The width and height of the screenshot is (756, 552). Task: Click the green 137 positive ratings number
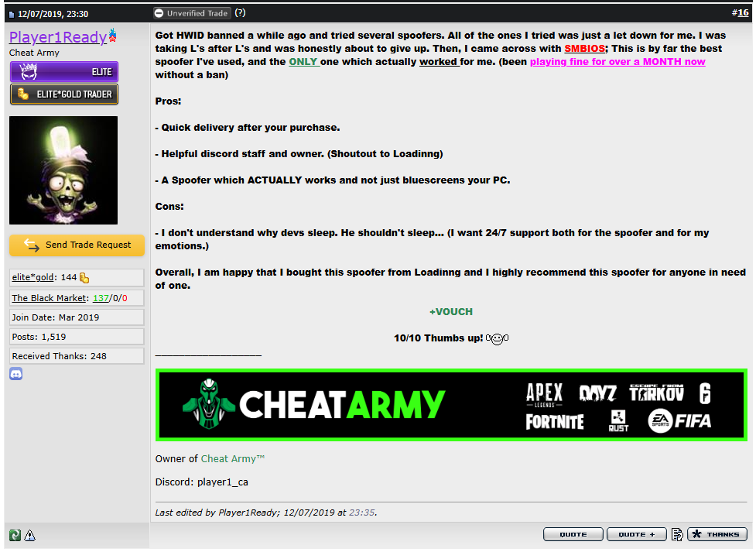click(101, 298)
